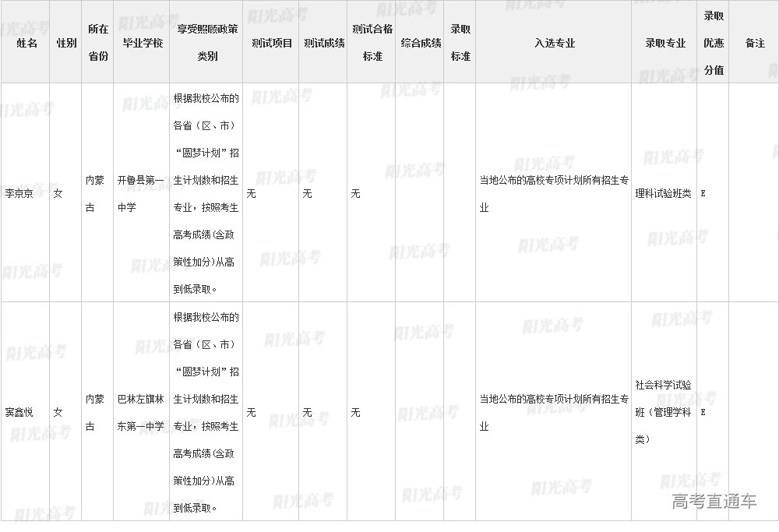The width and height of the screenshot is (779, 532).
Task: Select the 入选专业 column header
Action: click(554, 43)
